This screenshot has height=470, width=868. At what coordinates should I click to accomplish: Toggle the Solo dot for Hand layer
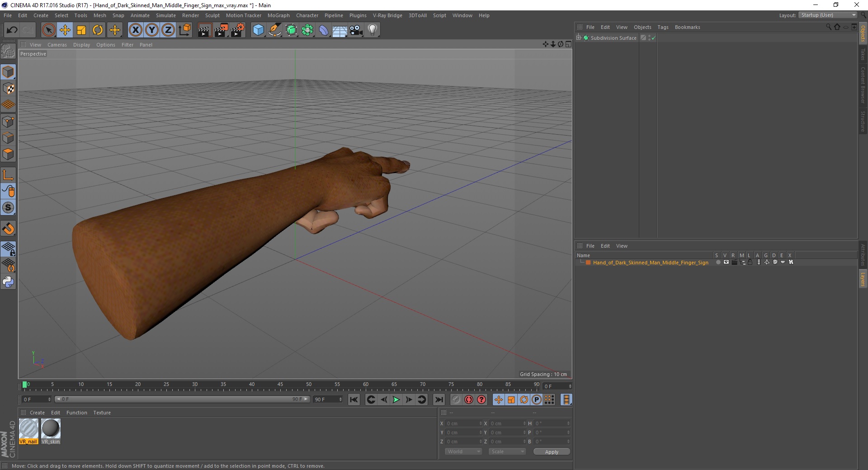pyautogui.click(x=718, y=262)
